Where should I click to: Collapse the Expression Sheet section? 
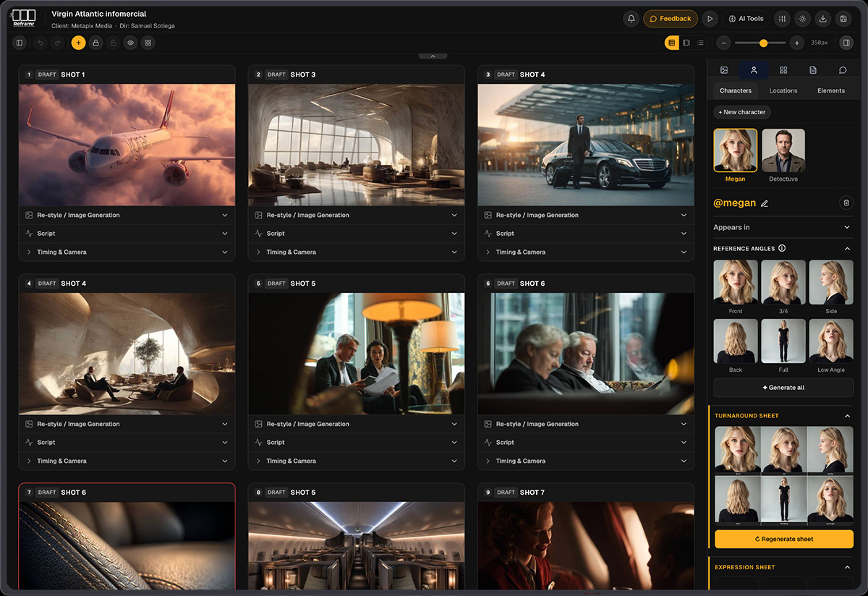tap(847, 567)
